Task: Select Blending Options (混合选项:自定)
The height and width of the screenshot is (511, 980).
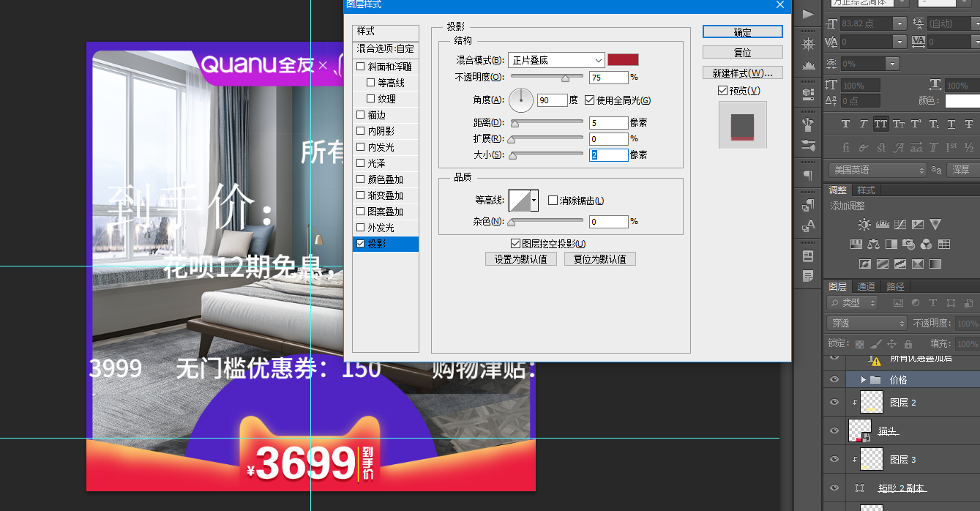Action: tap(386, 49)
